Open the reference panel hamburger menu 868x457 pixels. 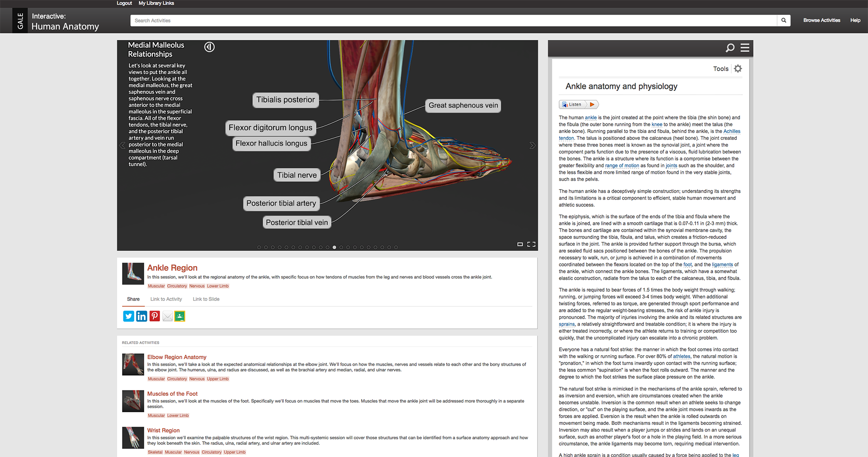tap(745, 48)
